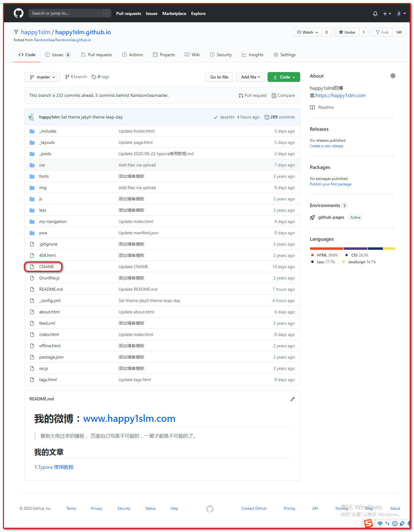Click the _config.yml file icon
This screenshot has width=414, height=532.
32,301
